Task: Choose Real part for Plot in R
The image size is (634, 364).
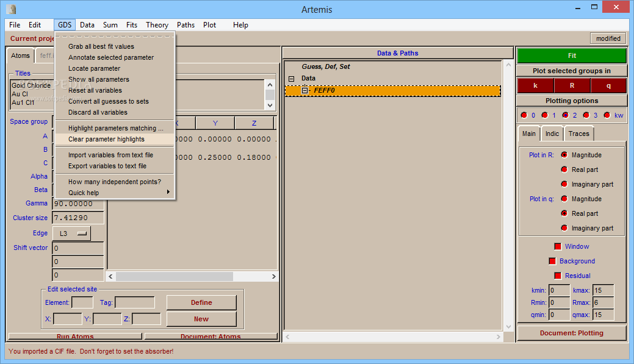Action: point(564,170)
